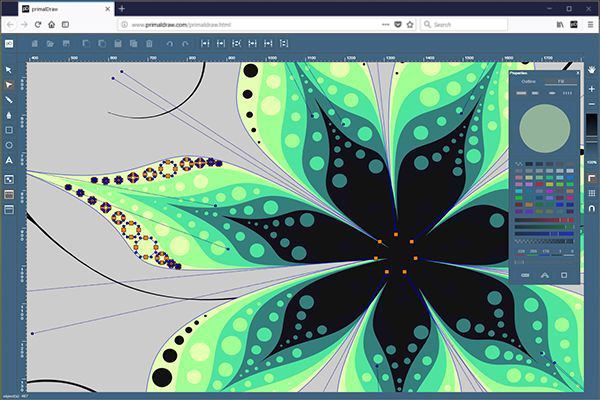Zoom out with the minus icon
Image resolution: width=600 pixels, height=400 pixels.
[592, 104]
